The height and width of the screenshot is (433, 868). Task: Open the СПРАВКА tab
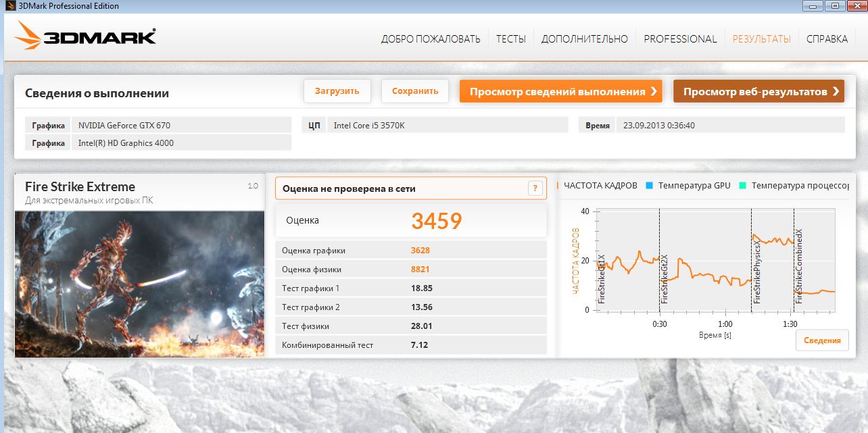827,39
